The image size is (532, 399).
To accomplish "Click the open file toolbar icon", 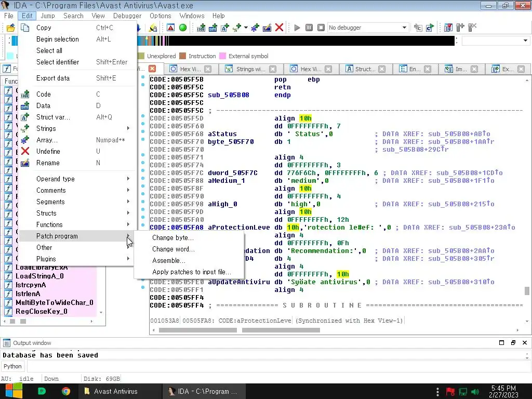I will (x=11, y=28).
